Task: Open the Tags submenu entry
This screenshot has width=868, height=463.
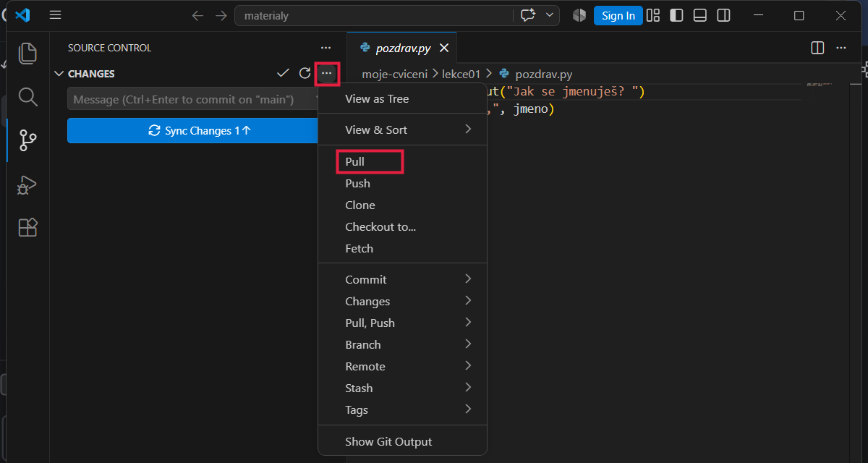Action: point(402,409)
